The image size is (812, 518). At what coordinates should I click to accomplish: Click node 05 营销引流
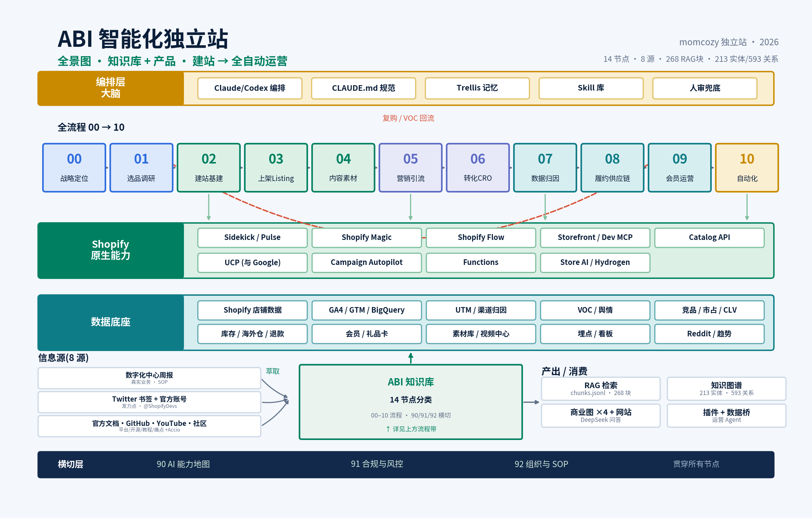410,168
